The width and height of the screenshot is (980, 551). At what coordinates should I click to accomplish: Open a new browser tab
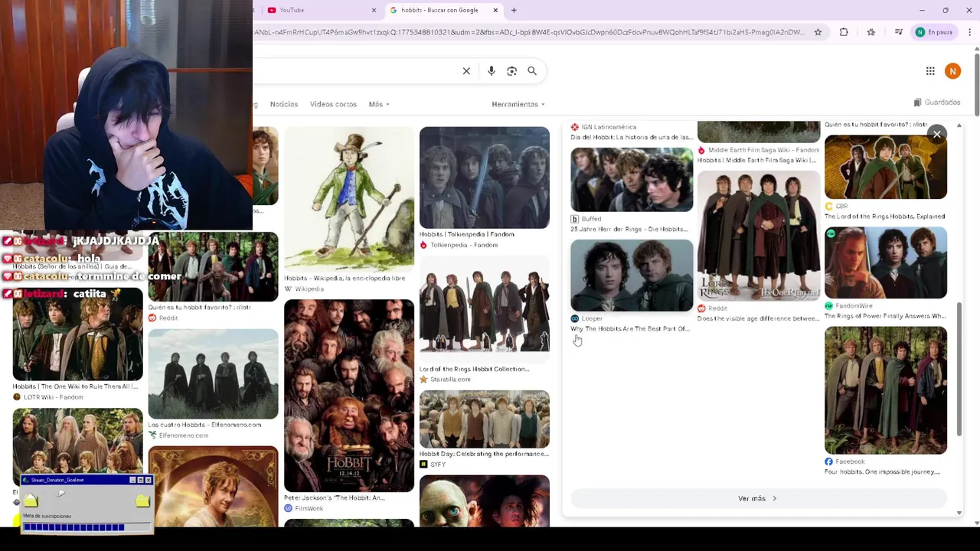pyautogui.click(x=514, y=10)
